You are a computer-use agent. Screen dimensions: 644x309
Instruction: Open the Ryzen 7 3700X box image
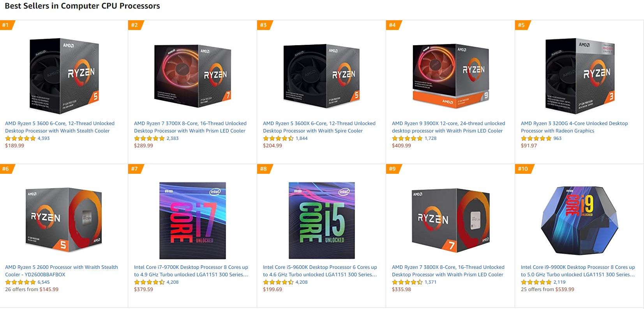(x=193, y=76)
